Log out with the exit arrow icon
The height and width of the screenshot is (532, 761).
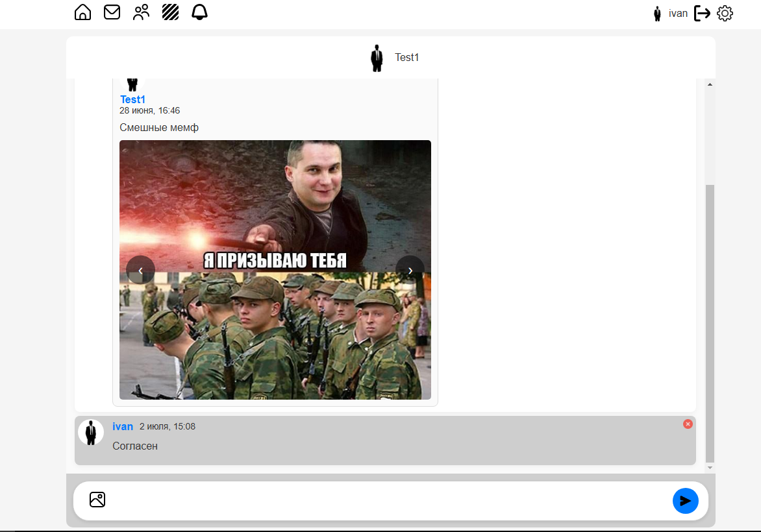(x=702, y=13)
